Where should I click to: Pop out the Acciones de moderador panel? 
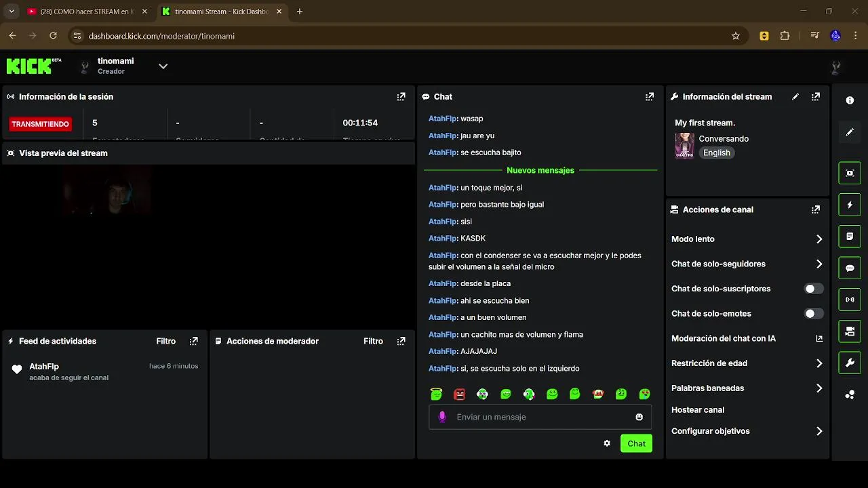401,341
